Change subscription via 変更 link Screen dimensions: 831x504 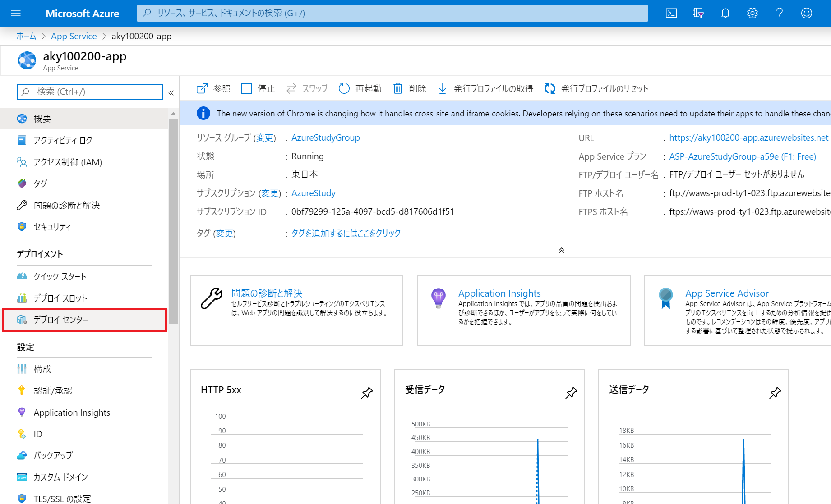point(270,193)
